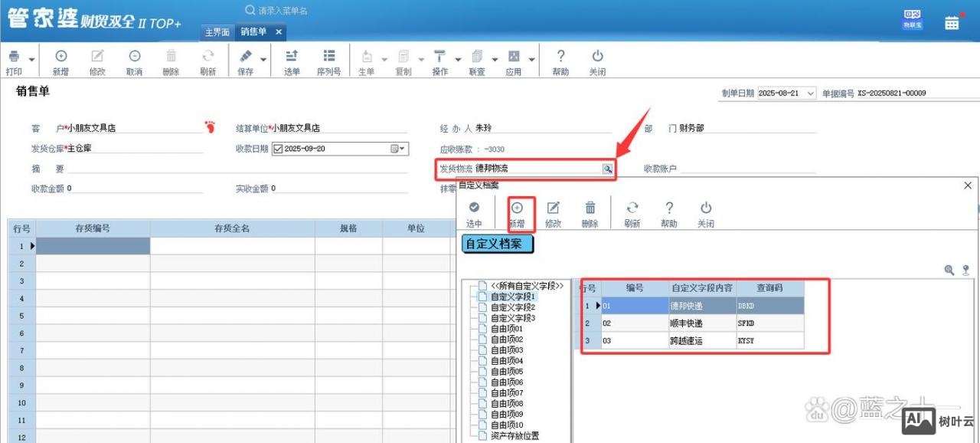
Task: Click the 打印 (Print) icon
Action: (12, 57)
